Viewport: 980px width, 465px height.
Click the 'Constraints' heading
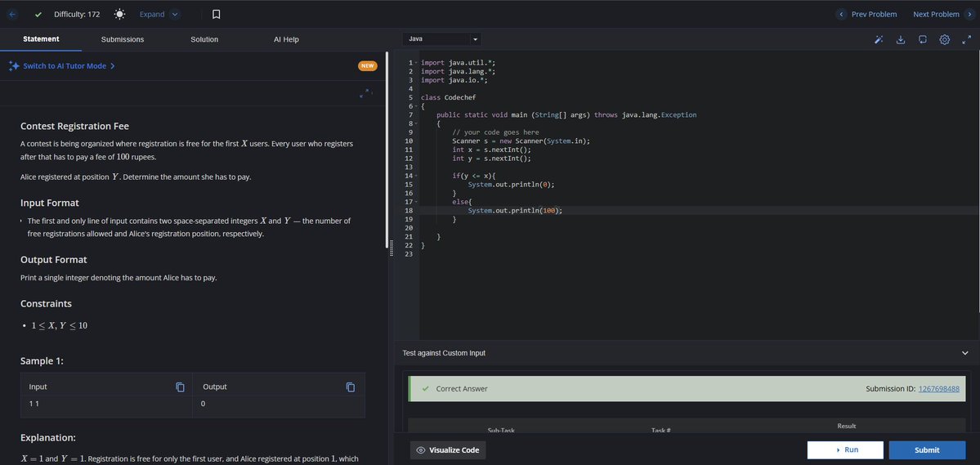(x=47, y=304)
